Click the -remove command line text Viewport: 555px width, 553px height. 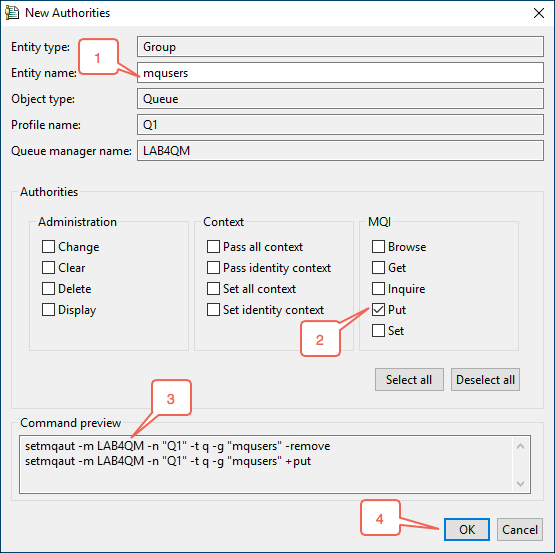coord(177,446)
